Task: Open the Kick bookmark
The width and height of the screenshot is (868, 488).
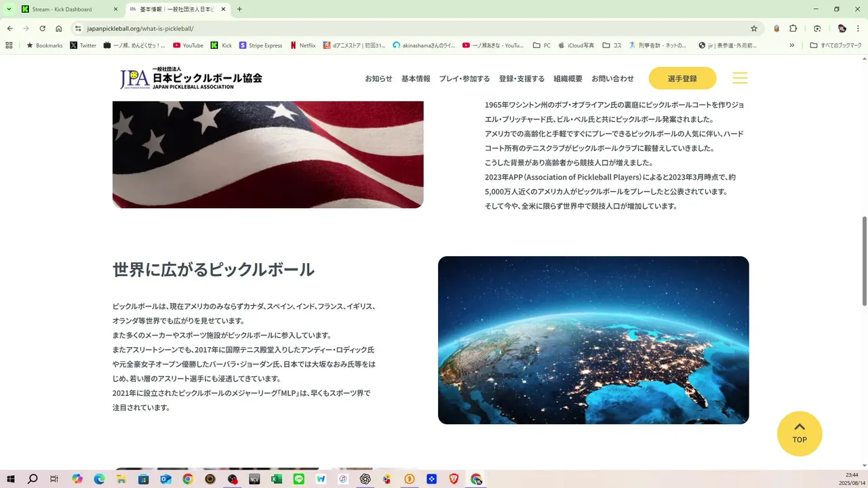Action: [221, 45]
